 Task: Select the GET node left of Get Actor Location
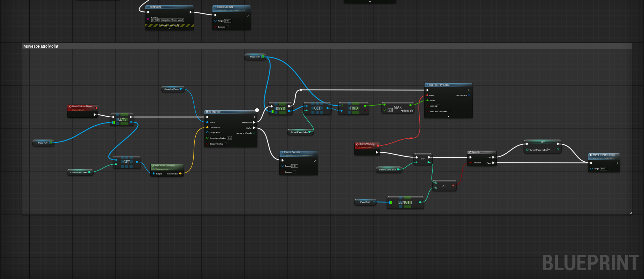pyautogui.click(x=127, y=162)
